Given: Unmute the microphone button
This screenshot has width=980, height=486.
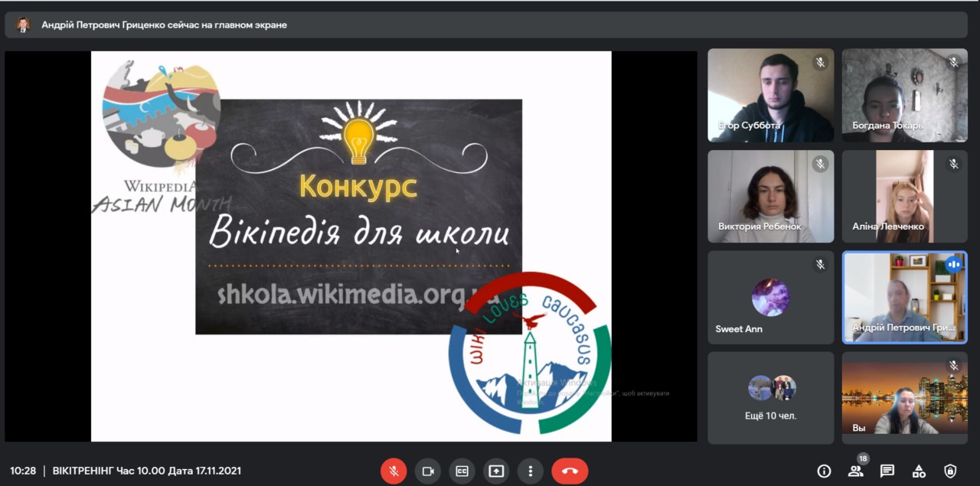Looking at the screenshot, I should pos(394,471).
